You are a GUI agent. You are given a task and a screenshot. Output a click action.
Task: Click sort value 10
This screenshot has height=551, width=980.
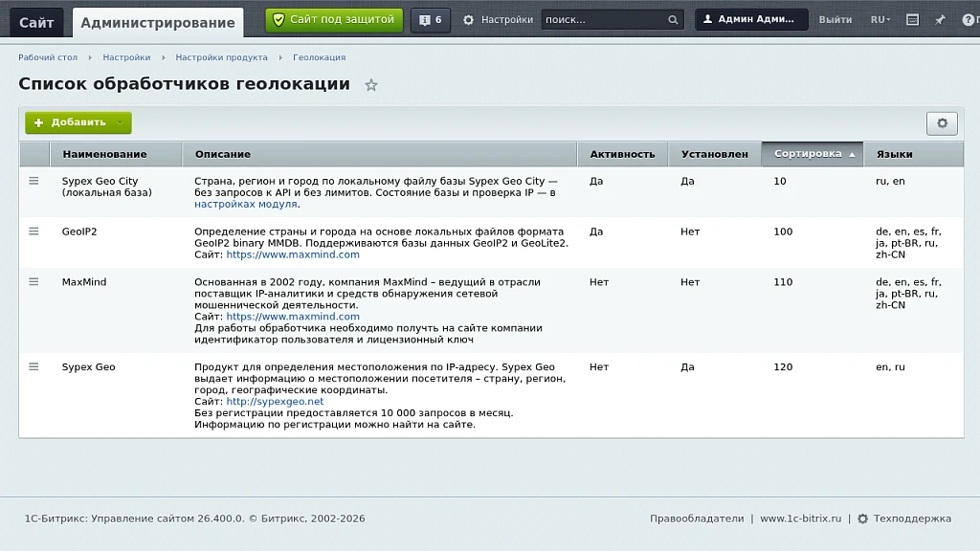[x=780, y=181]
